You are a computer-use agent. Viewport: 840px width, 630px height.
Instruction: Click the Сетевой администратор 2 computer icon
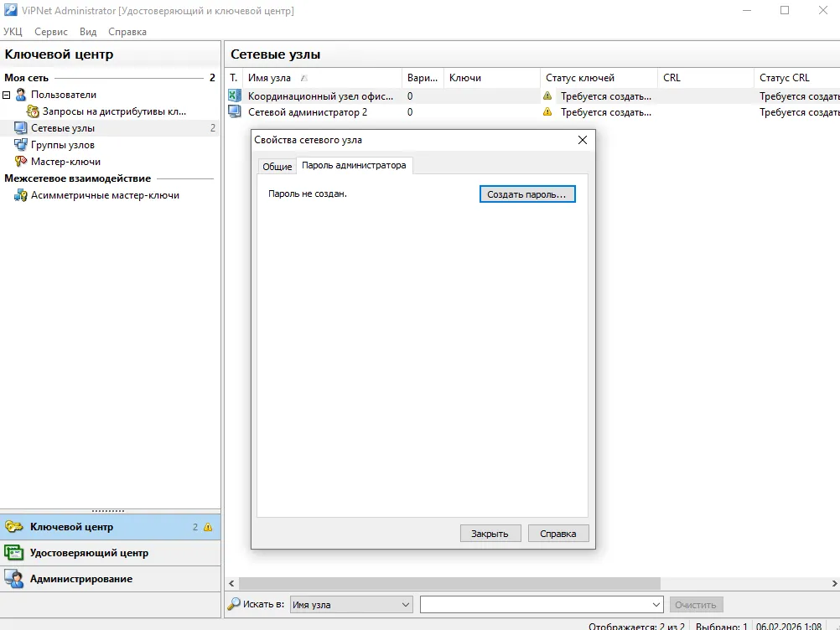[x=235, y=112]
